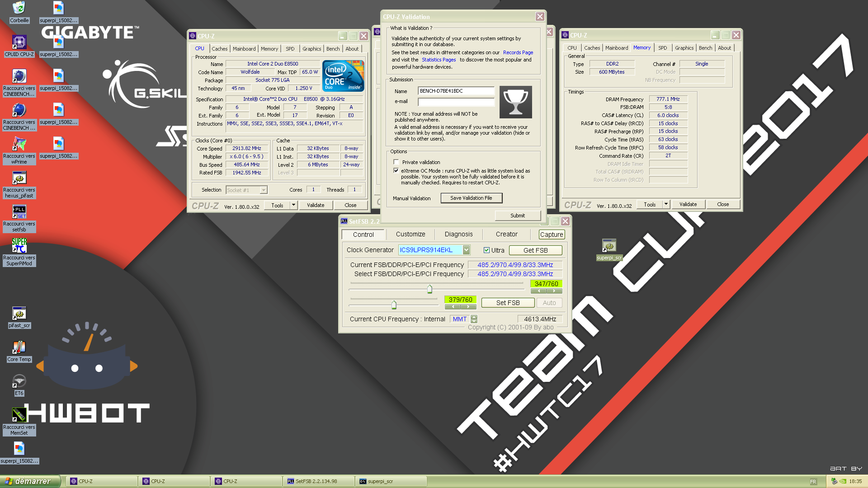Expand the Socket #1 selection dropdown

[264, 190]
